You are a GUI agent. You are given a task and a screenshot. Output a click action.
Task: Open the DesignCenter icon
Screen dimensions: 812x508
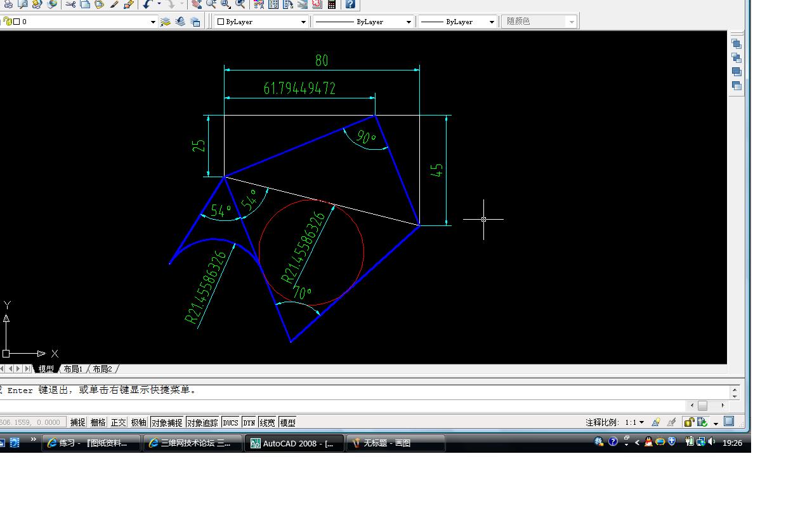(273, 4)
